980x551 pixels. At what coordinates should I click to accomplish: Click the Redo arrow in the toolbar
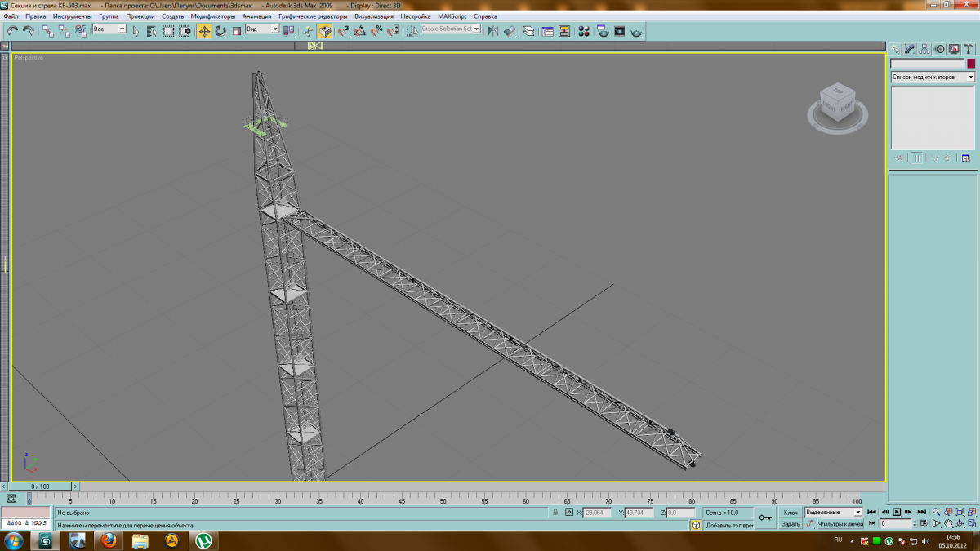[x=29, y=31]
